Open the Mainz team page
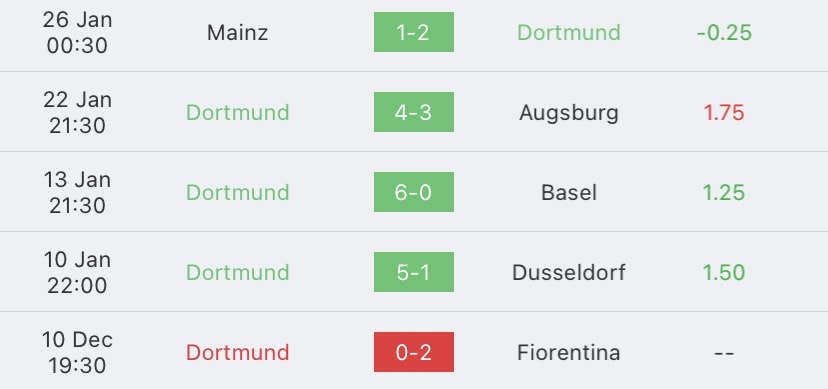This screenshot has height=389, width=828. coord(238,33)
